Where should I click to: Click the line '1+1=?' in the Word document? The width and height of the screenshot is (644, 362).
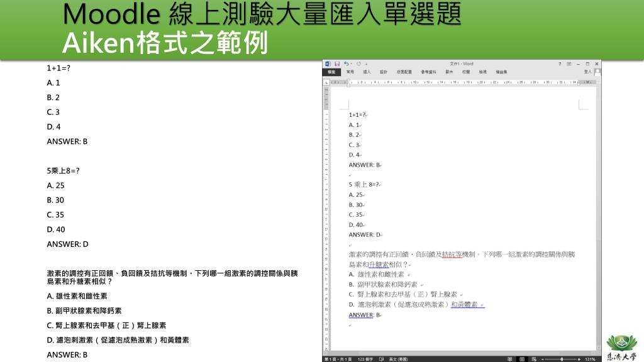coord(357,115)
